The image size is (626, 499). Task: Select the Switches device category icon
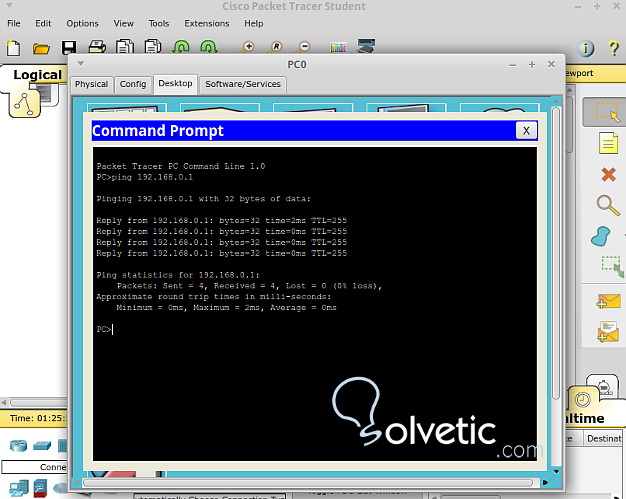[x=42, y=445]
